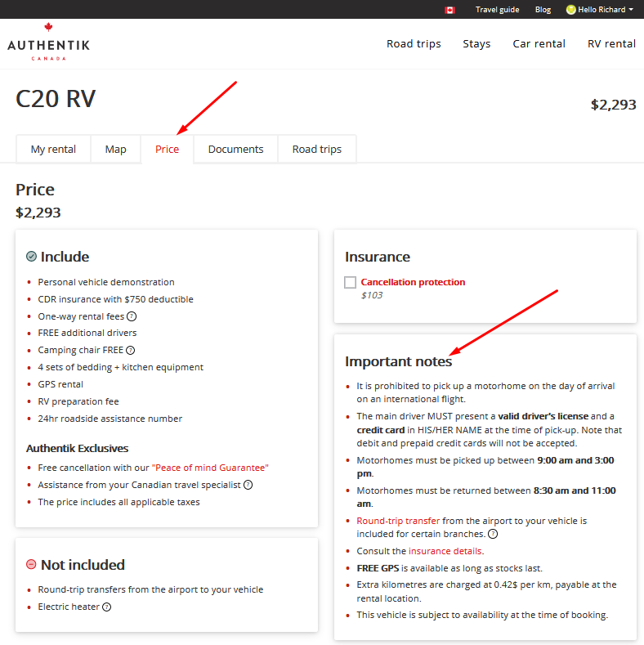Open the Round-trip transfer link
This screenshot has height=645, width=644.
pos(398,521)
